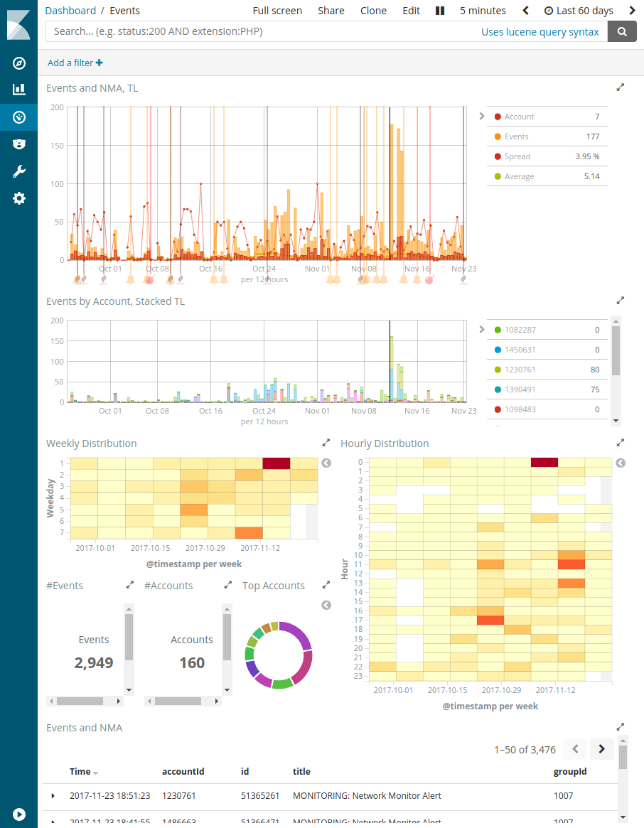
Task: Toggle the Events legend series
Action: [x=516, y=136]
